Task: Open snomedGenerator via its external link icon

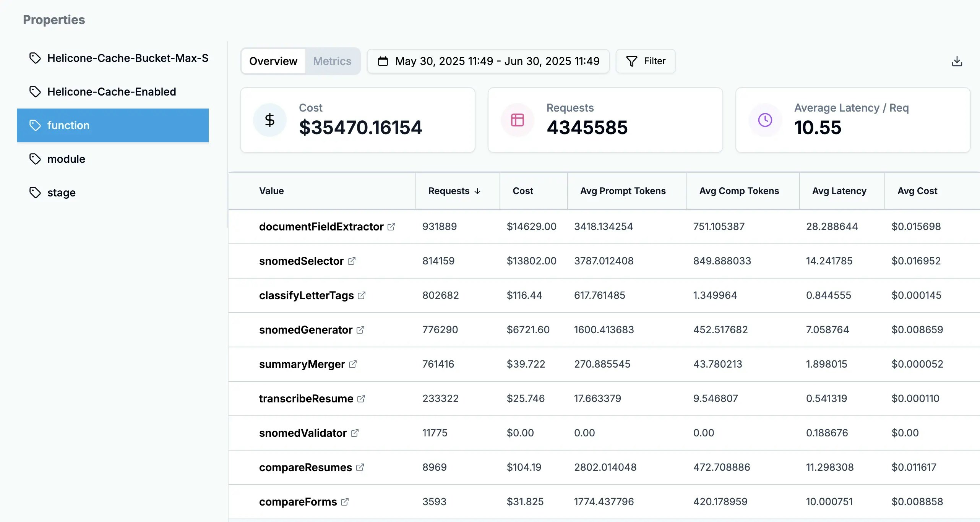Action: (361, 330)
